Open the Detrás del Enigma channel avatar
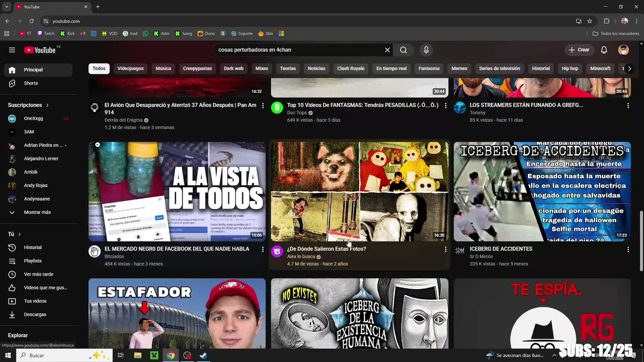This screenshot has width=644, height=362. pos(95,108)
